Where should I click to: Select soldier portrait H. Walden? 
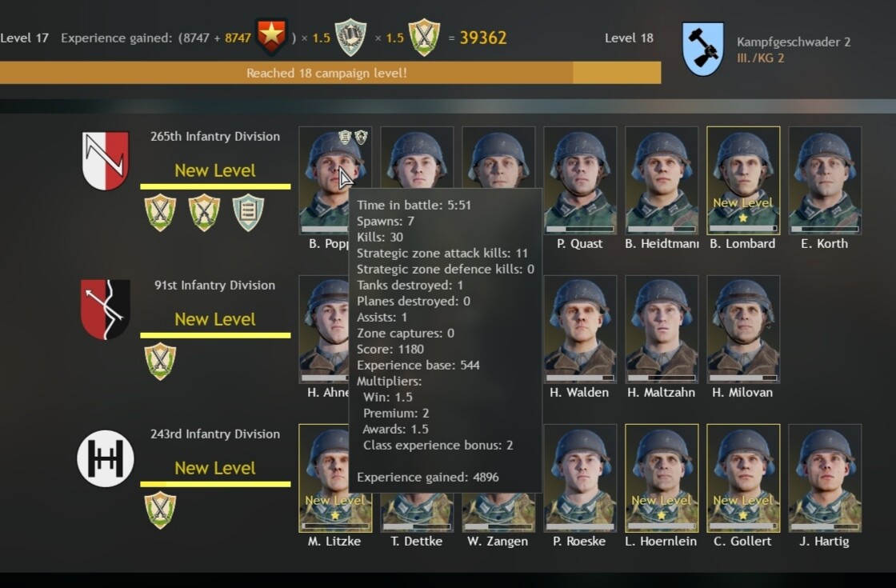(x=580, y=329)
